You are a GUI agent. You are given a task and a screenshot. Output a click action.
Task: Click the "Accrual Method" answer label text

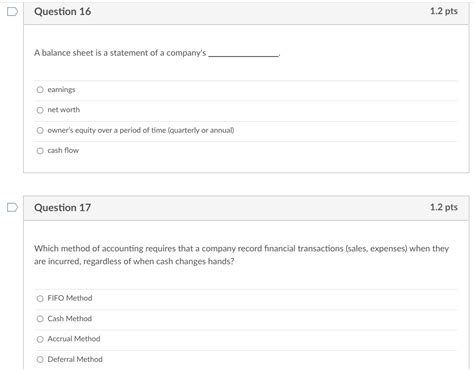click(74, 339)
